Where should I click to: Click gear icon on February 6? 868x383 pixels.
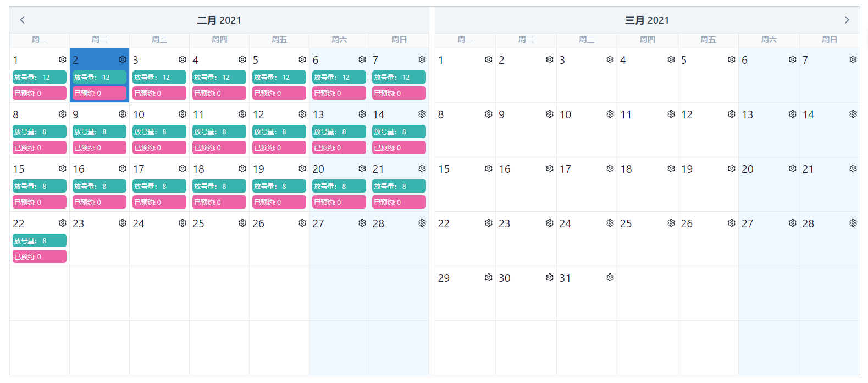(362, 59)
